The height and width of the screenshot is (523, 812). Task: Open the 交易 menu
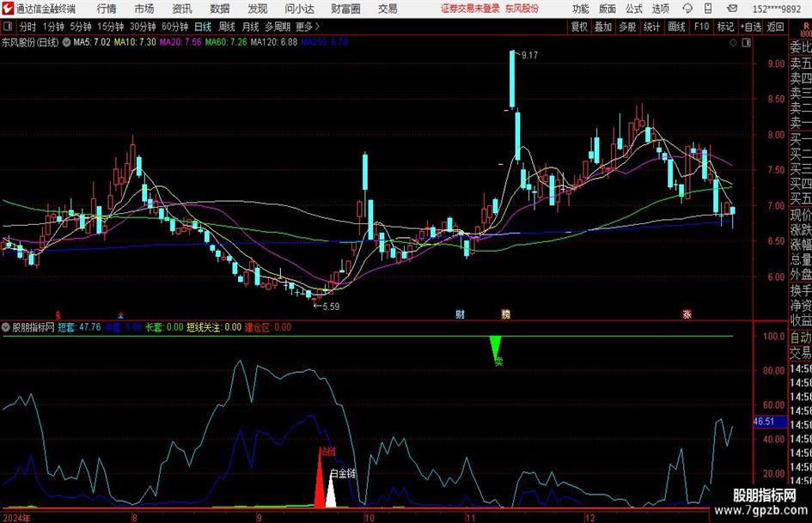coord(388,9)
